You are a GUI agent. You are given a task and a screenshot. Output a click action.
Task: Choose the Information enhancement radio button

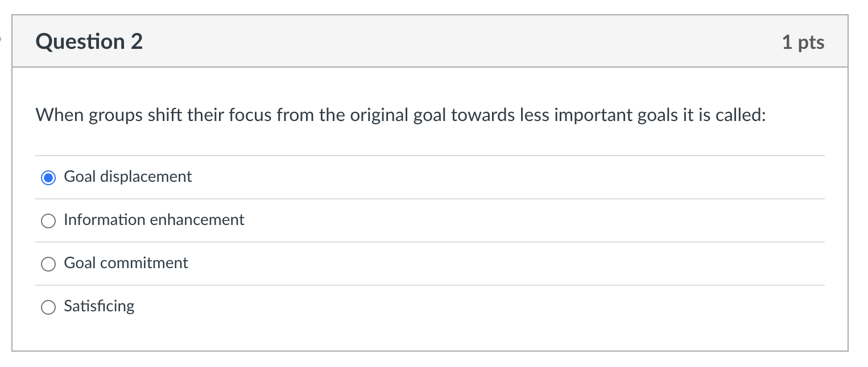click(49, 221)
